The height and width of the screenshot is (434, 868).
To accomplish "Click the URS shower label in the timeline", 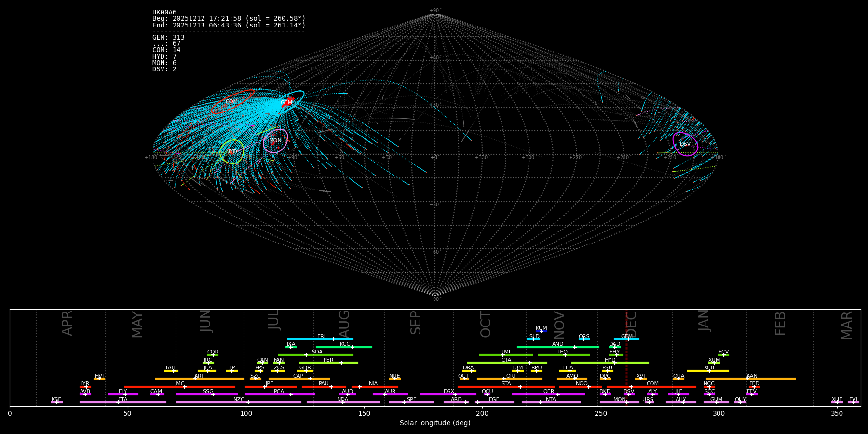I will pos(648,400).
